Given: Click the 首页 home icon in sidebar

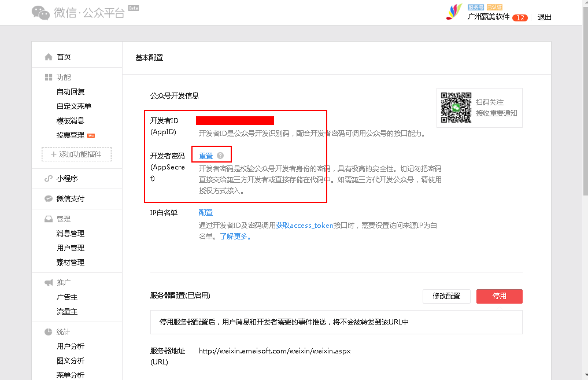Looking at the screenshot, I should 49,57.
